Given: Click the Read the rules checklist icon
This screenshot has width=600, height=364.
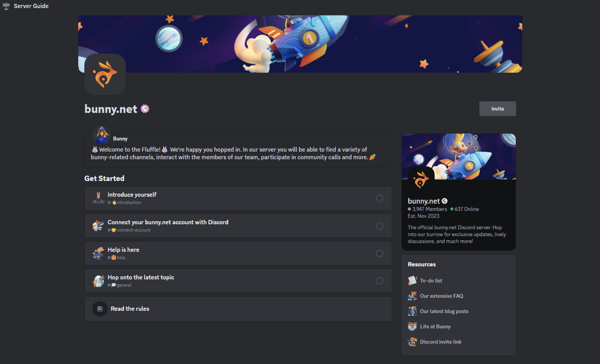Looking at the screenshot, I should pyautogui.click(x=100, y=309).
